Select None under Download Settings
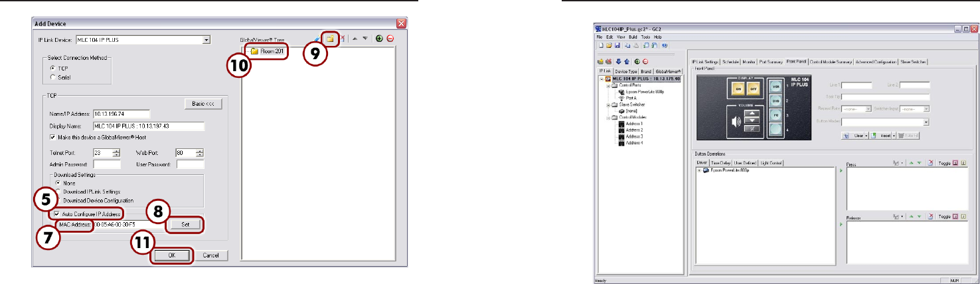Image resolution: width=980 pixels, height=284 pixels. 65,182
